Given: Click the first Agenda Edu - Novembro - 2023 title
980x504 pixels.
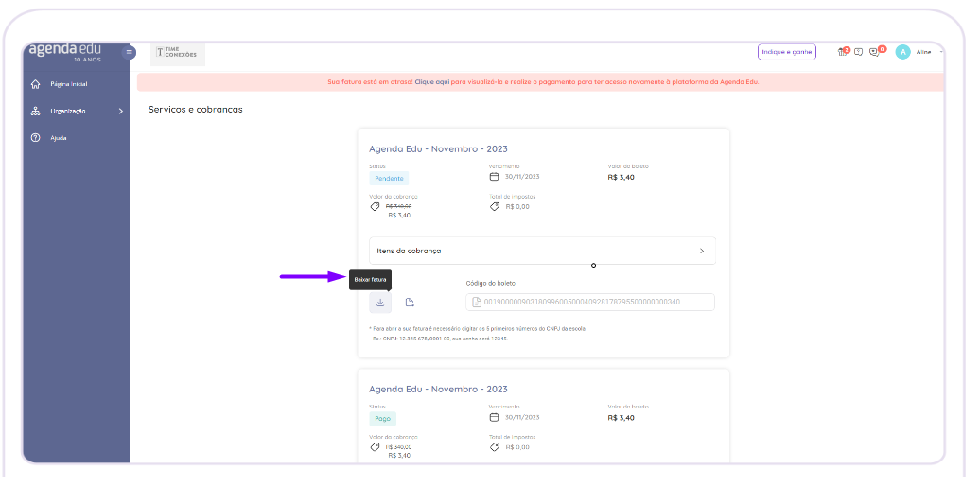Looking at the screenshot, I should 438,149.
